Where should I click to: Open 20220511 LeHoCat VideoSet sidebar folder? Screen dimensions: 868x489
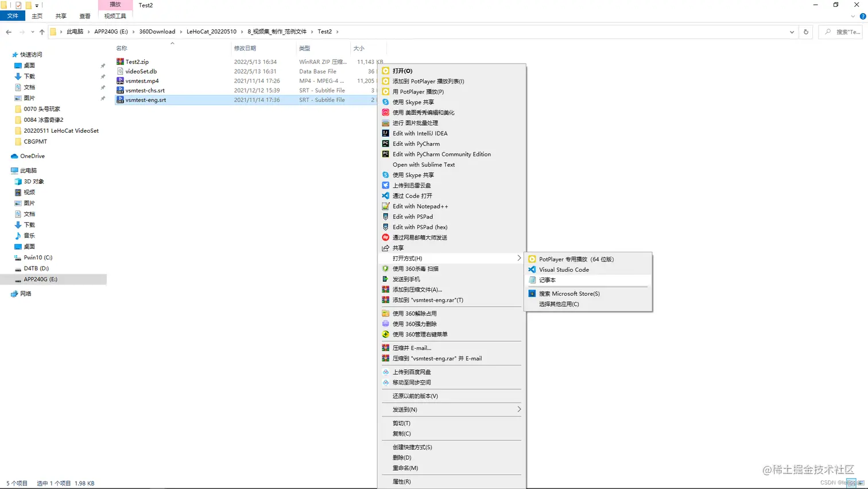[x=61, y=130]
